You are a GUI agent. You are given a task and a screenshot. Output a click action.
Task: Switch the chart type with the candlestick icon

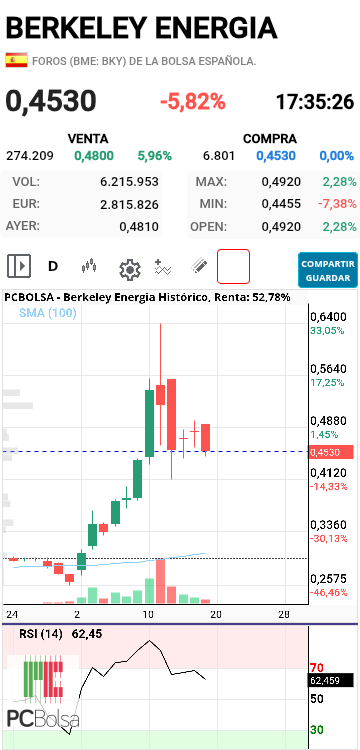[89, 266]
